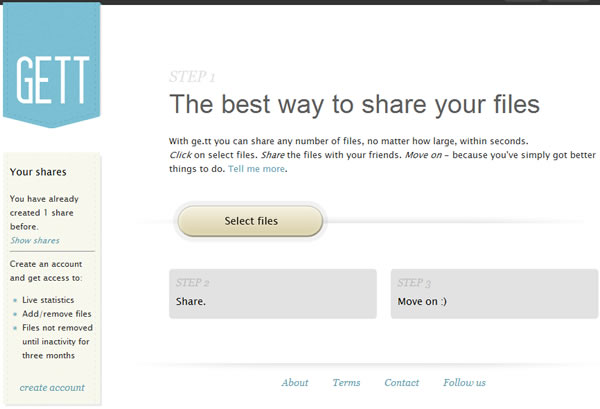The image size is (600, 409).
Task: Select the Step 2 Share panel
Action: tap(273, 294)
